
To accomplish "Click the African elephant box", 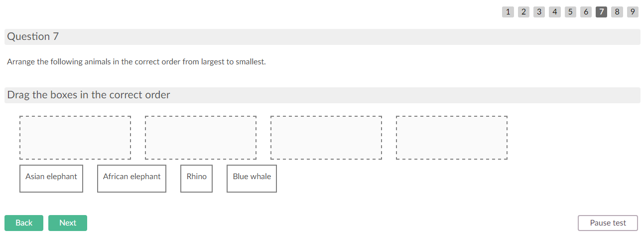I will (x=131, y=178).
